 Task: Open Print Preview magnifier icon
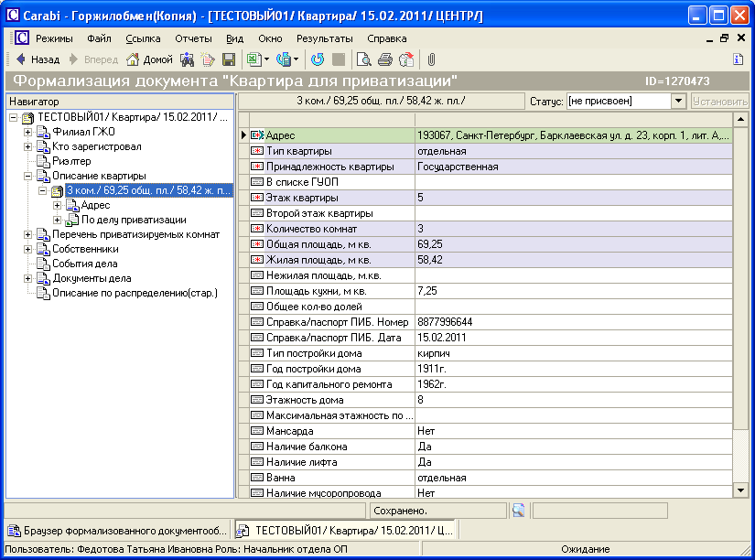(x=364, y=59)
